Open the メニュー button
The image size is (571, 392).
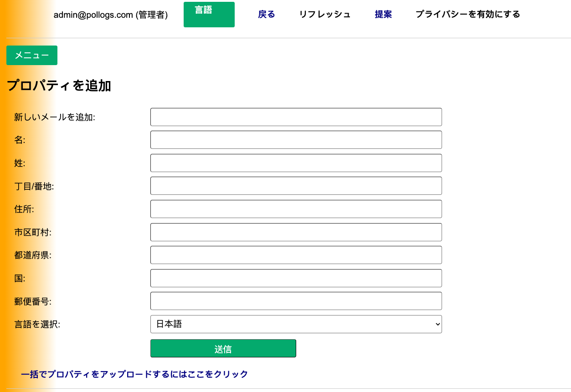[x=31, y=55]
